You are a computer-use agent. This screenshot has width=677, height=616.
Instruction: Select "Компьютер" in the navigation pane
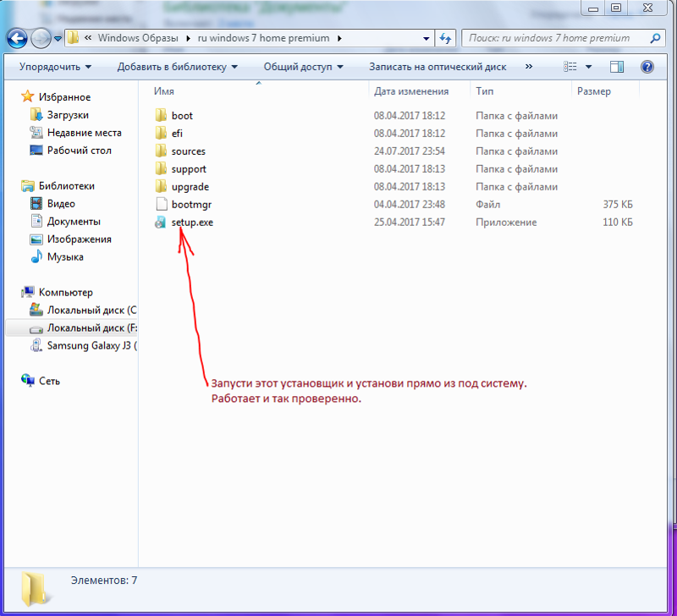click(66, 292)
